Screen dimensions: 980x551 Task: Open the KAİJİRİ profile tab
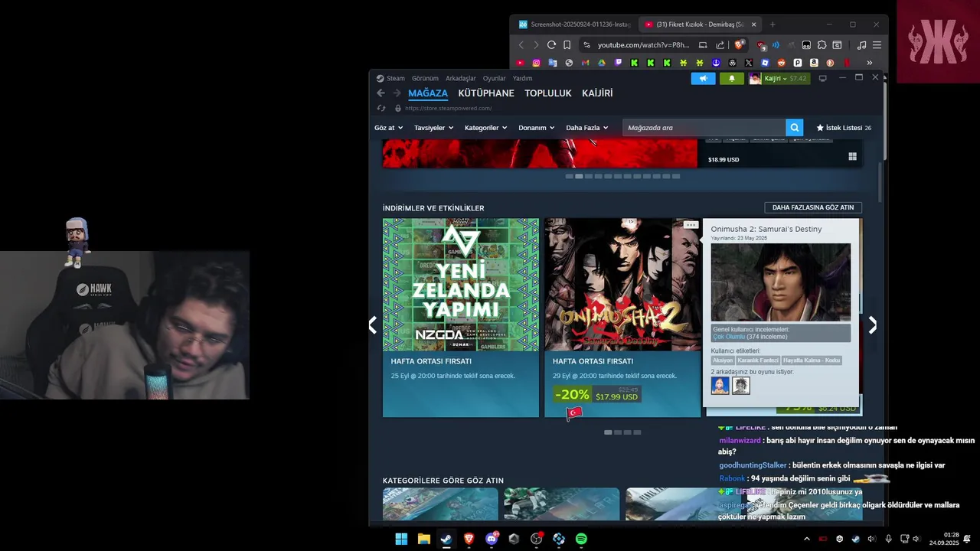pyautogui.click(x=597, y=93)
